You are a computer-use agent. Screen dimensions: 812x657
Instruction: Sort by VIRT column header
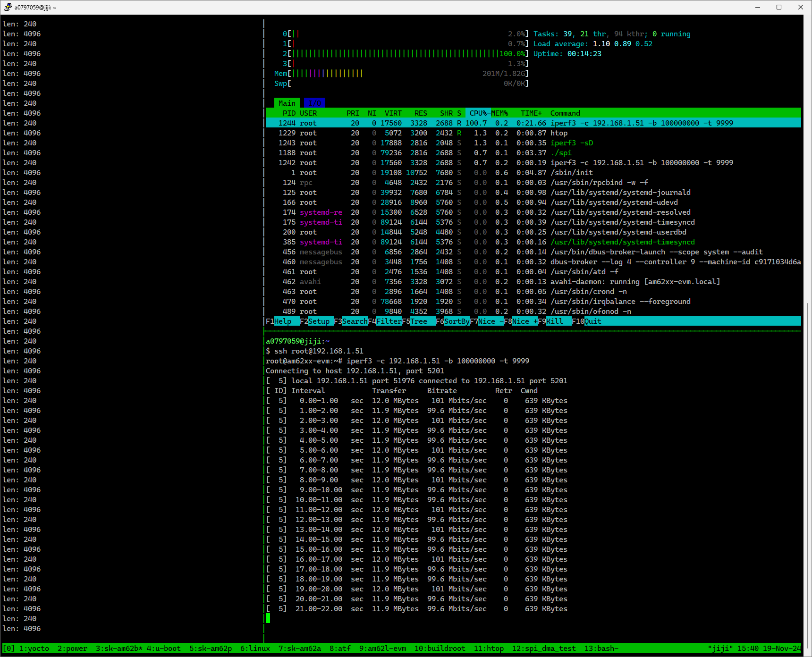(393, 113)
